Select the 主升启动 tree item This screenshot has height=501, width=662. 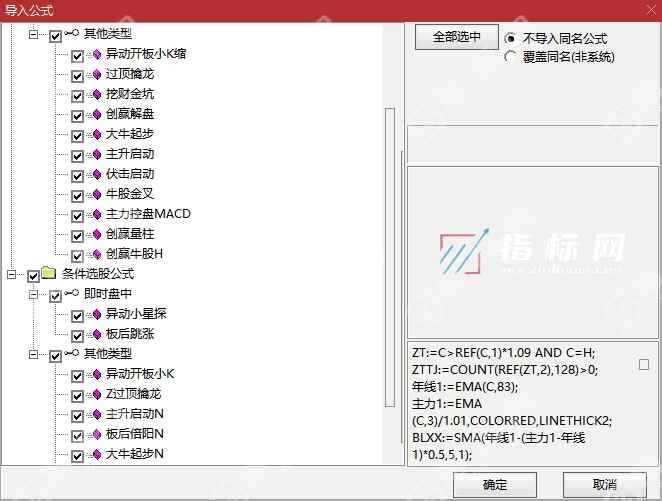click(129, 154)
